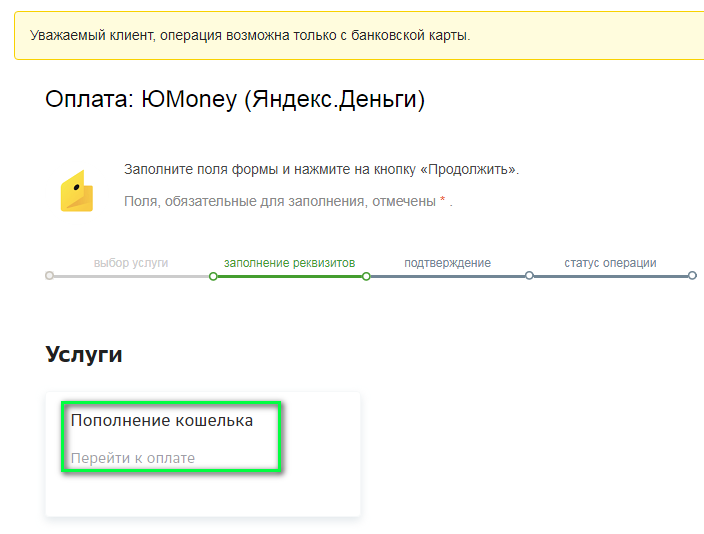Click dot between "подтверждение" and "статус операции"
704x534 pixels.
[529, 275]
